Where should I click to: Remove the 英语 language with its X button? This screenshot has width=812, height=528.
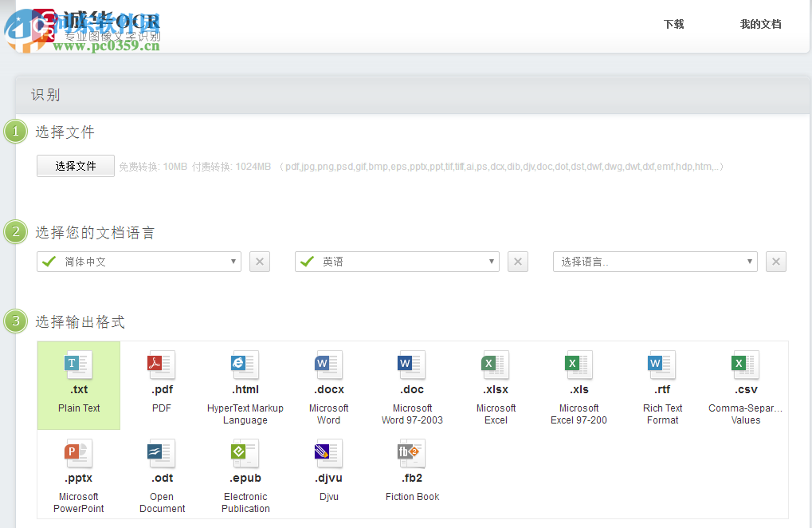click(518, 262)
